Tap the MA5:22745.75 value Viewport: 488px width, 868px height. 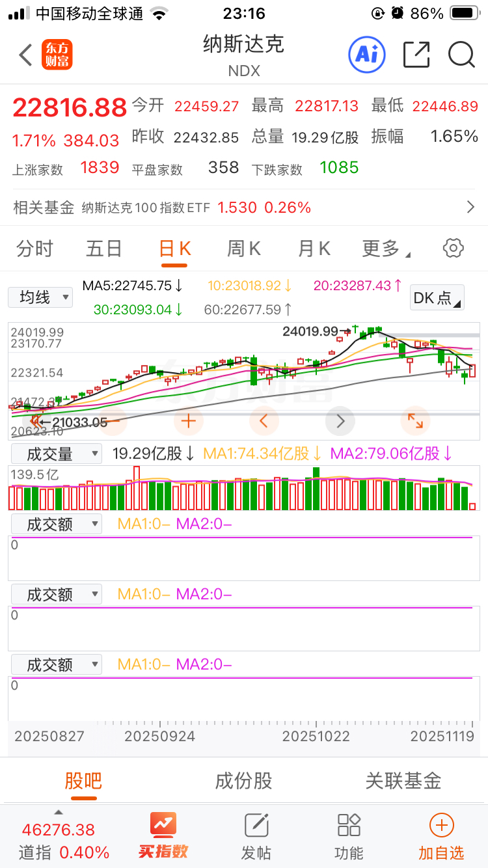[x=133, y=285]
